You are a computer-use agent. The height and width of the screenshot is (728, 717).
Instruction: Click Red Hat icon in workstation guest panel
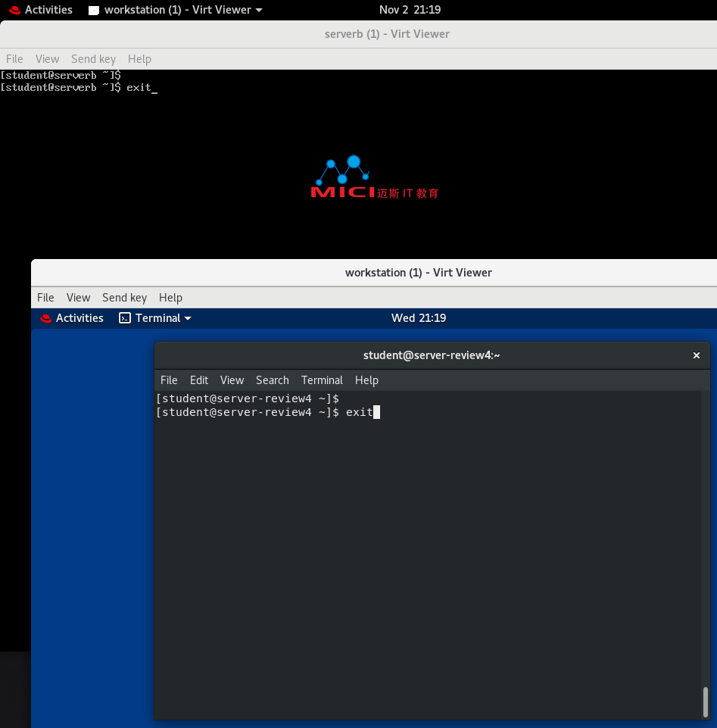(45, 318)
